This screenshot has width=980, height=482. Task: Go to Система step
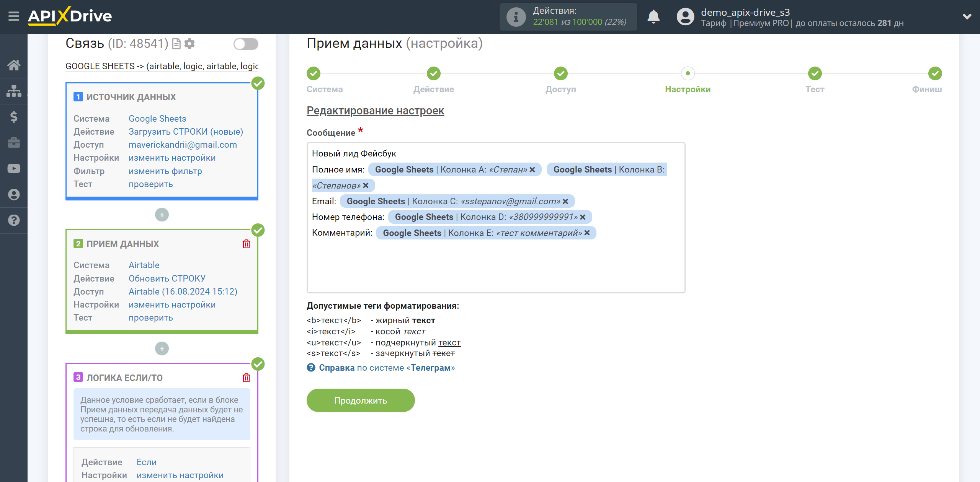[x=314, y=73]
